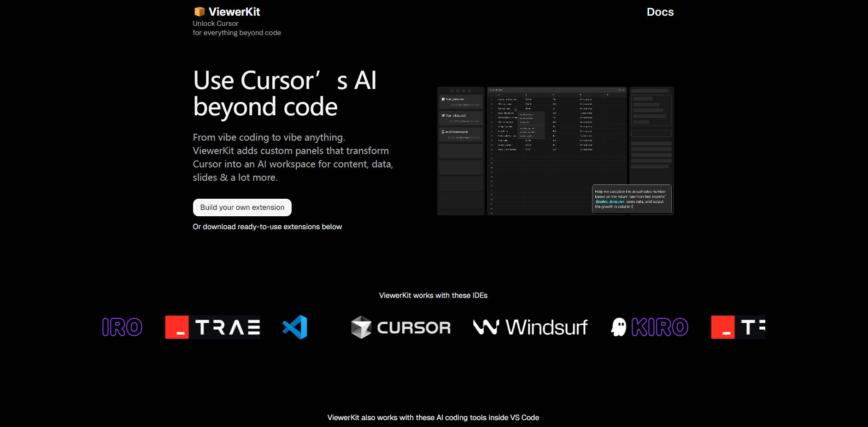The width and height of the screenshot is (868, 427).
Task: Click the first toolbar icon in sidebar preview
Action: 452,90
